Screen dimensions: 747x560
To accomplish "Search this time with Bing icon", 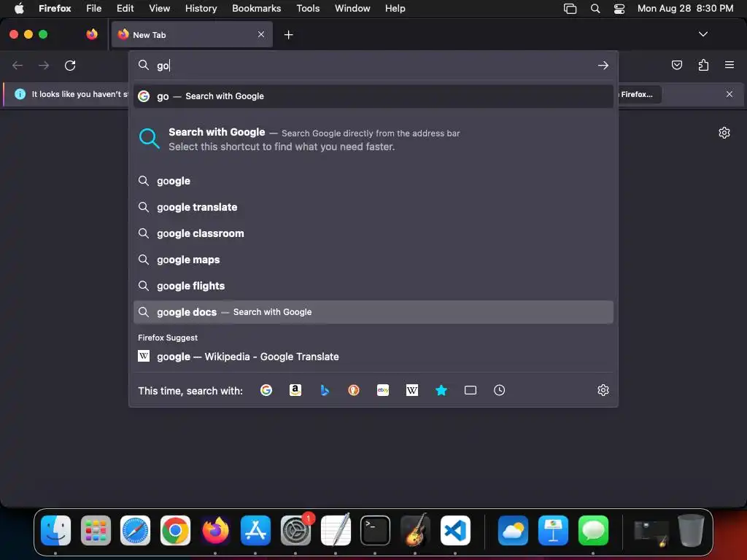I will coord(325,391).
